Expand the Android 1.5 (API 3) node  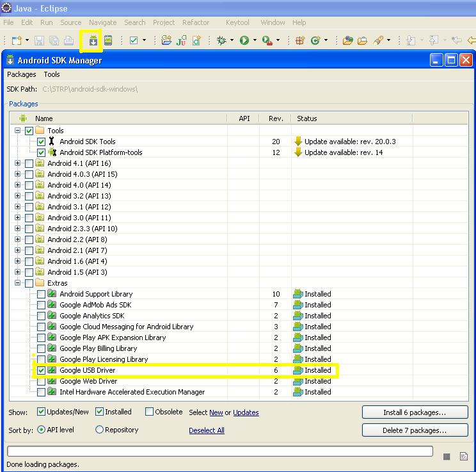tap(18, 272)
